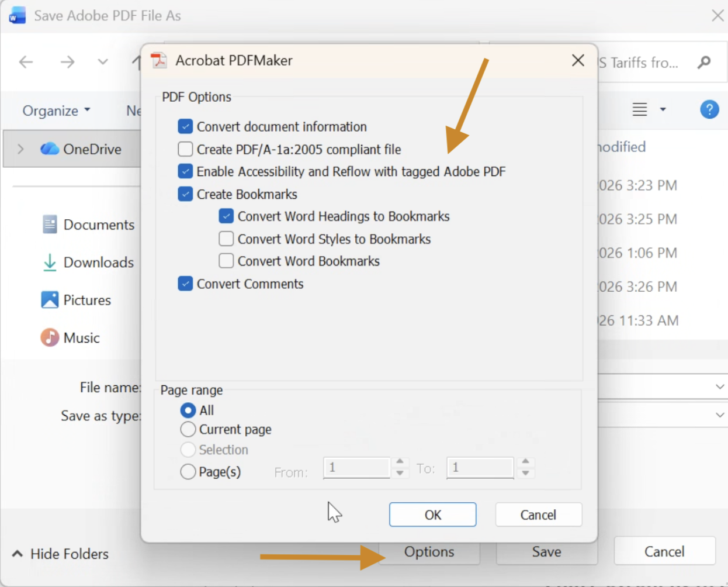
Task: Open Downloads in the sidebar
Action: (99, 263)
